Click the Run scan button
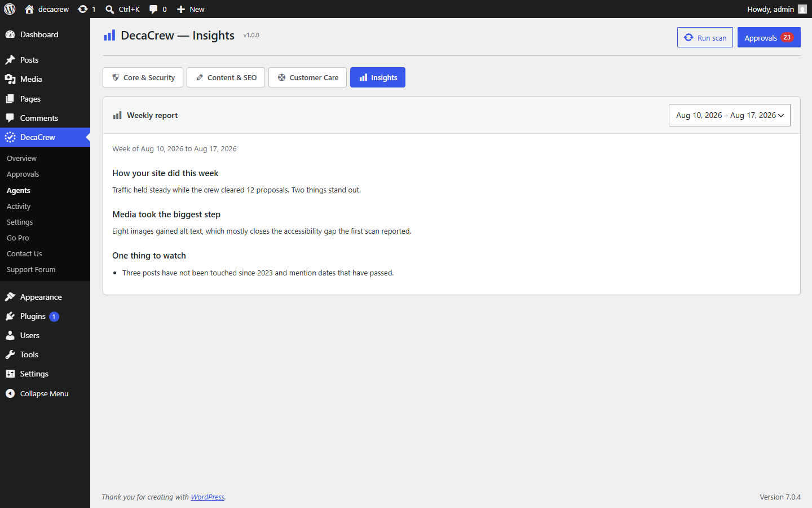The width and height of the screenshot is (812, 508). click(x=705, y=37)
